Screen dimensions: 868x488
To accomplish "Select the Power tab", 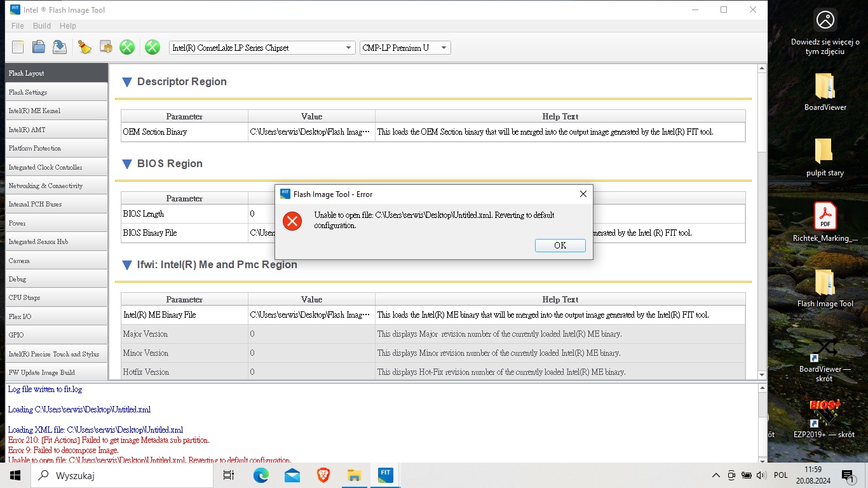I will tap(57, 223).
